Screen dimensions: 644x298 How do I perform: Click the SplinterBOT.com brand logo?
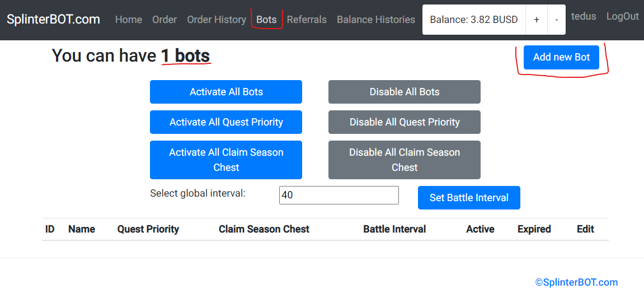[53, 19]
